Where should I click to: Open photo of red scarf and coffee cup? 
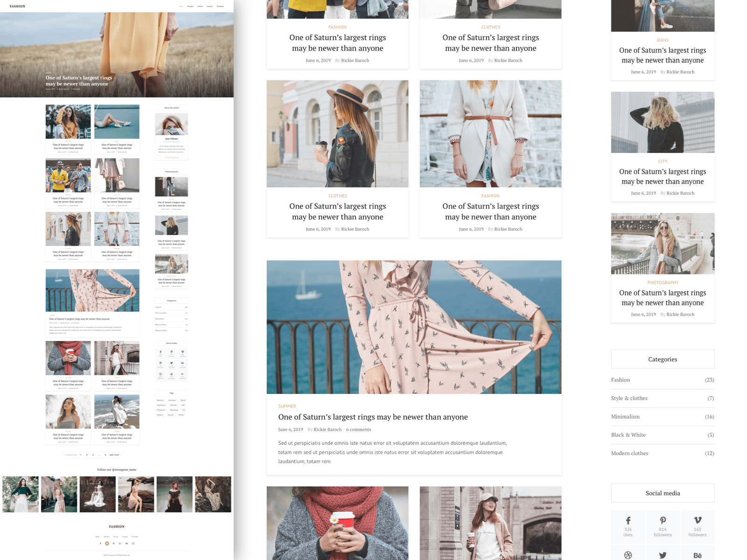pyautogui.click(x=338, y=523)
